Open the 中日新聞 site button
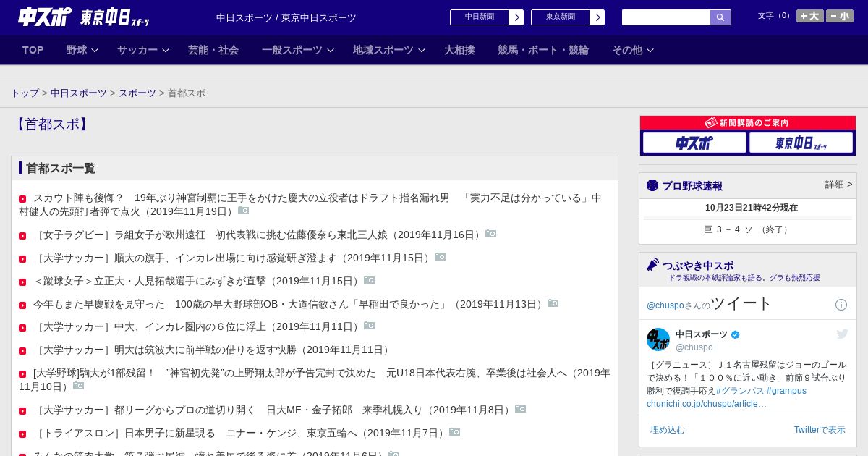This screenshot has height=456, width=868. click(x=487, y=17)
